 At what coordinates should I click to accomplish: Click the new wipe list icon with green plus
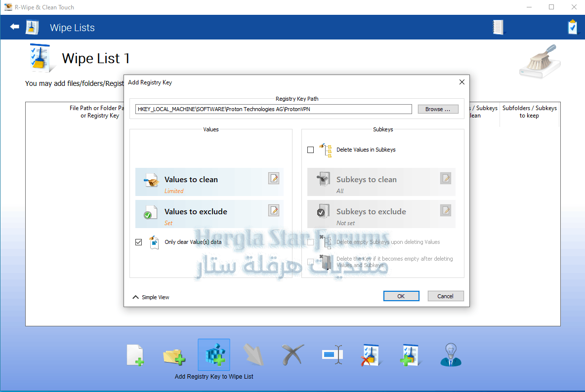point(410,355)
